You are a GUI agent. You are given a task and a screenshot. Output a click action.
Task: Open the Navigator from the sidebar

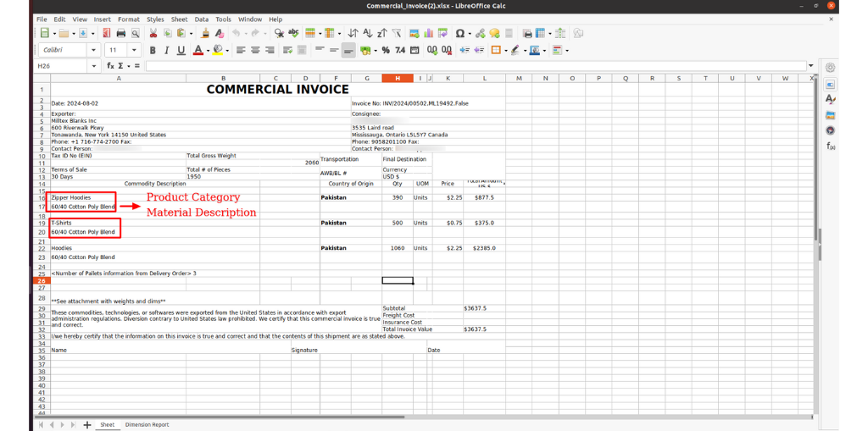[x=831, y=130]
